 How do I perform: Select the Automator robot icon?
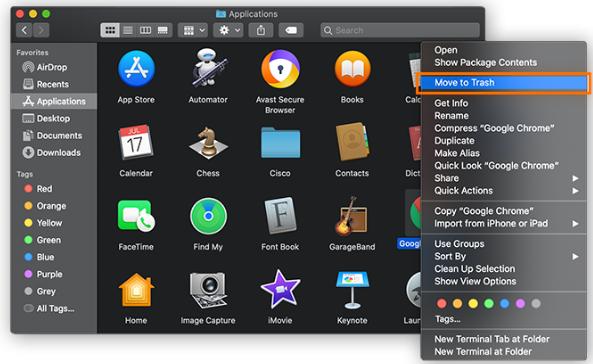point(209,68)
